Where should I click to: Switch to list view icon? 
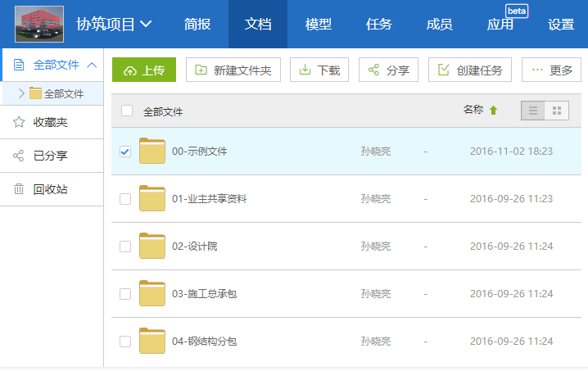(533, 111)
